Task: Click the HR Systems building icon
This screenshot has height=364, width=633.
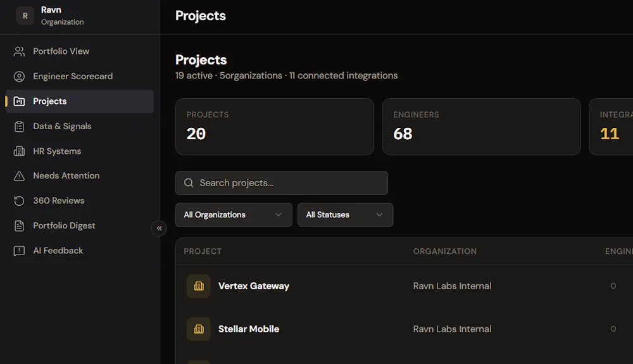Action: pyautogui.click(x=19, y=151)
